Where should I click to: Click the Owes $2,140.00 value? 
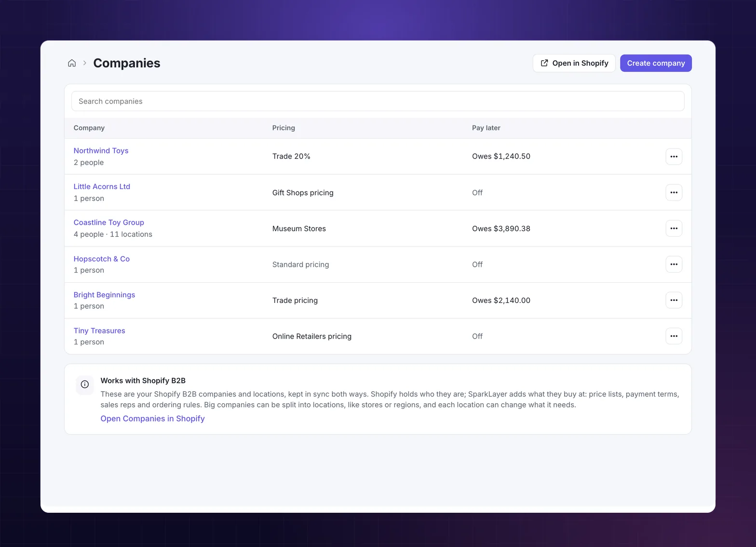click(x=501, y=301)
